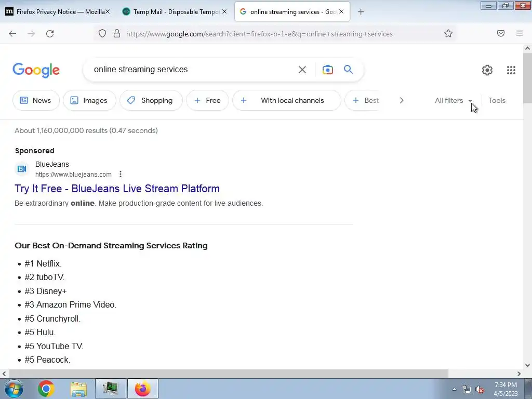532x399 pixels.
Task: Close the Google search results tab
Action: (341, 12)
